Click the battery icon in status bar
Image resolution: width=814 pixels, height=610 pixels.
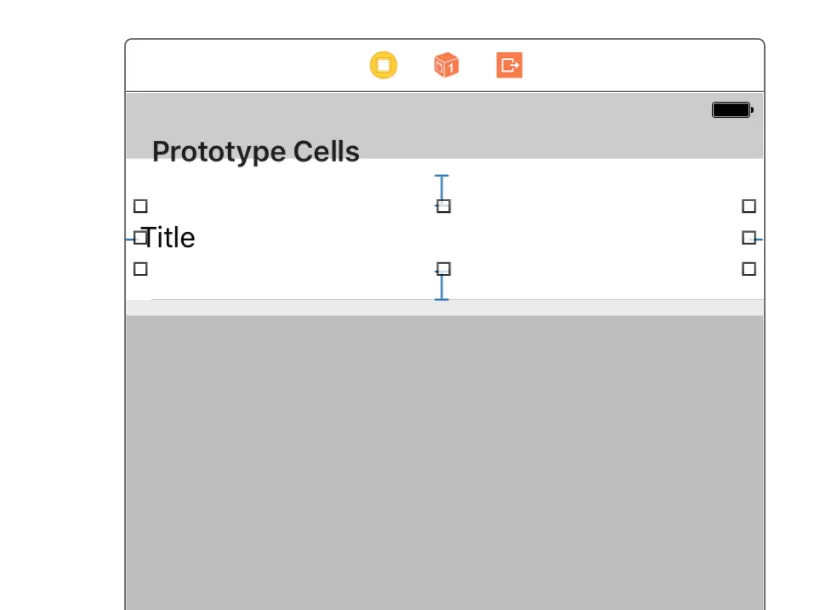[x=732, y=110]
